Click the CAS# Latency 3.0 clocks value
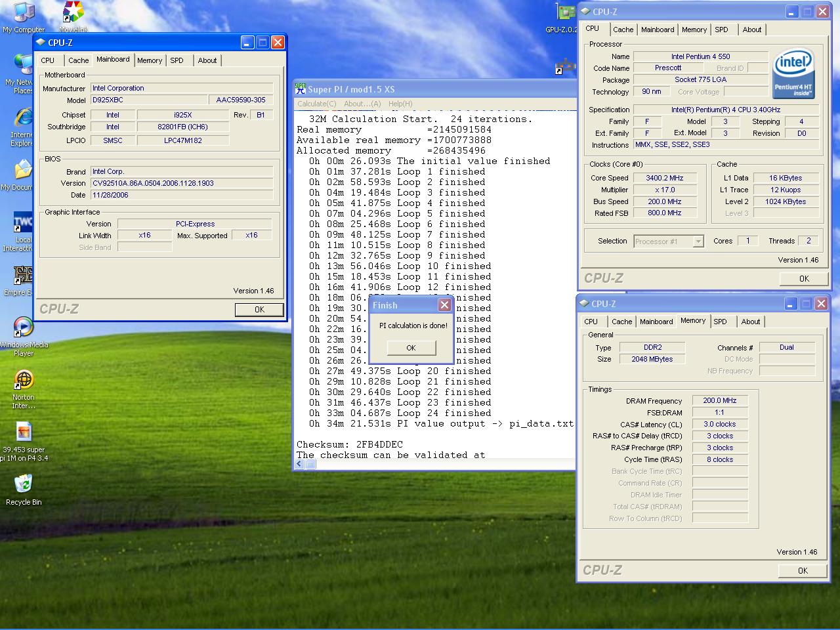 [x=720, y=425]
